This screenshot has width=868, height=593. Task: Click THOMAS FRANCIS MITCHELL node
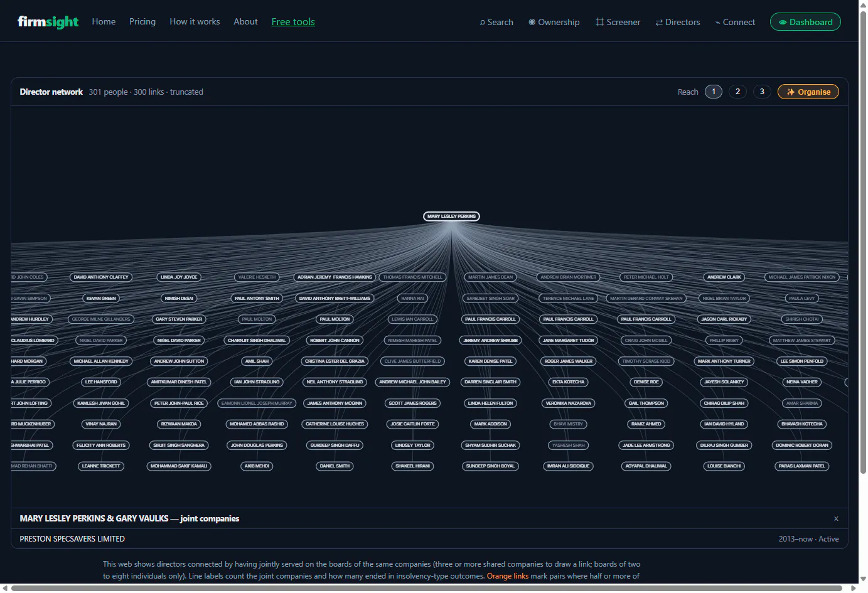coord(413,277)
